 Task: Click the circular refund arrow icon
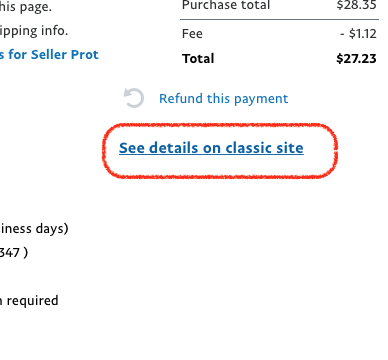click(x=134, y=98)
